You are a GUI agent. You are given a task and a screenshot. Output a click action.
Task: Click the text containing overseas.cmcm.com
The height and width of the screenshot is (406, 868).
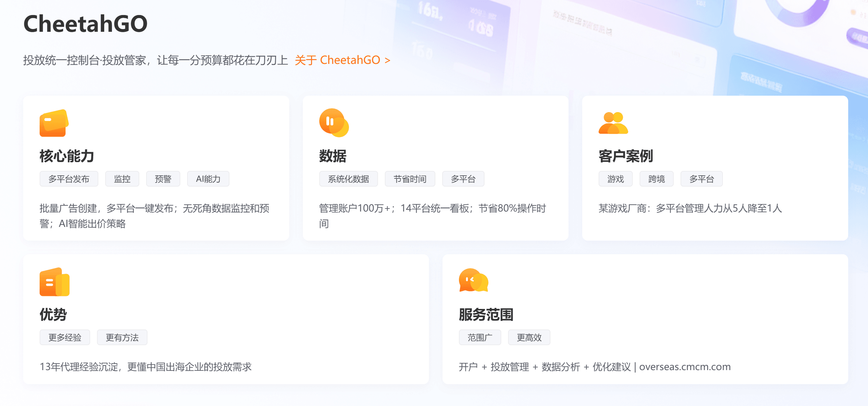[595, 367]
